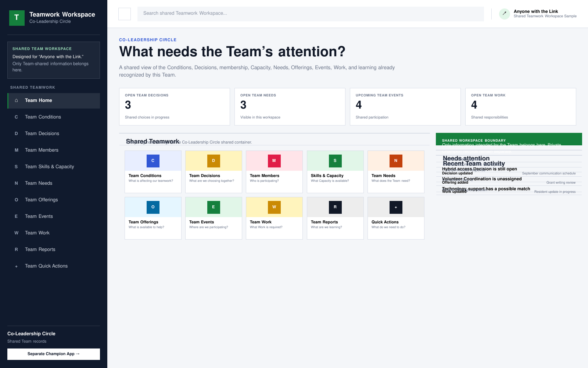
Task: Click Technology support has a possible match
Action: pos(486,189)
